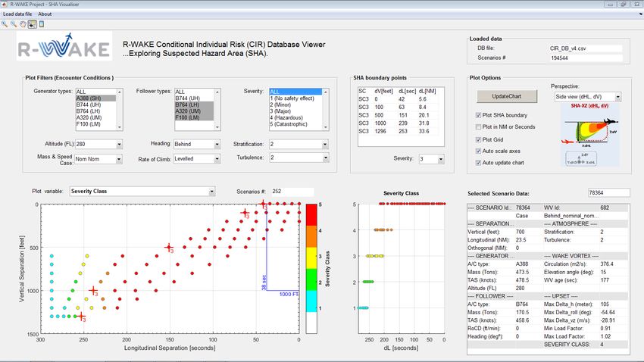Open the Load data file menu

17,14
